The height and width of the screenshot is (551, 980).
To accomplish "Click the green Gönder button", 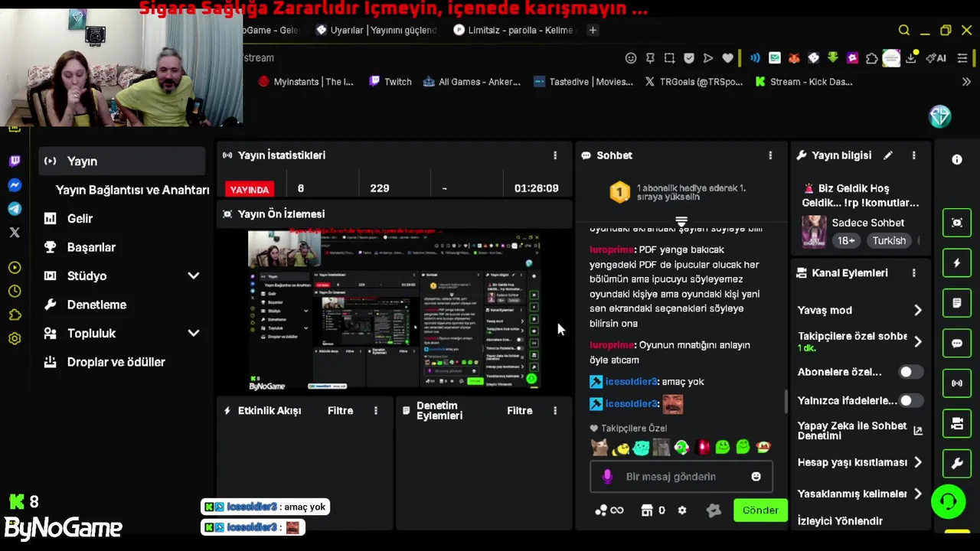I will pyautogui.click(x=760, y=510).
